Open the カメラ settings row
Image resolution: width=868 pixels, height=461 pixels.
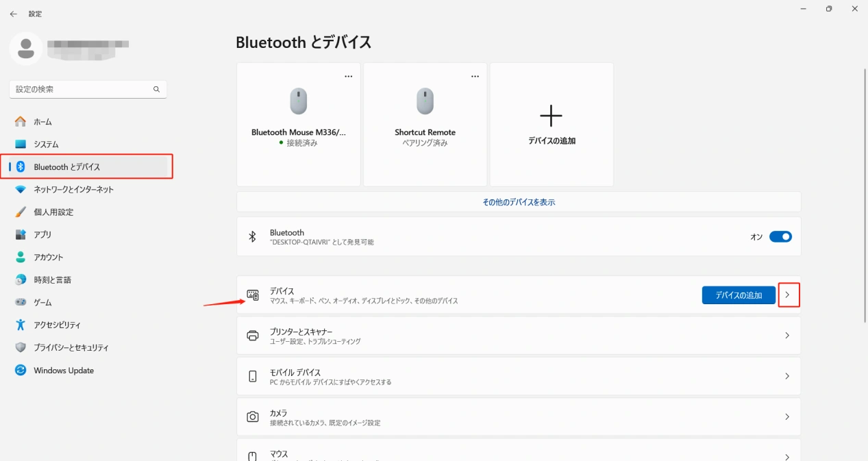coord(518,416)
